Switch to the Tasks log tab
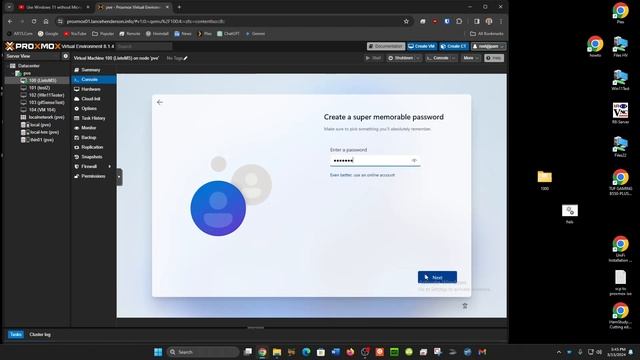 [16, 334]
